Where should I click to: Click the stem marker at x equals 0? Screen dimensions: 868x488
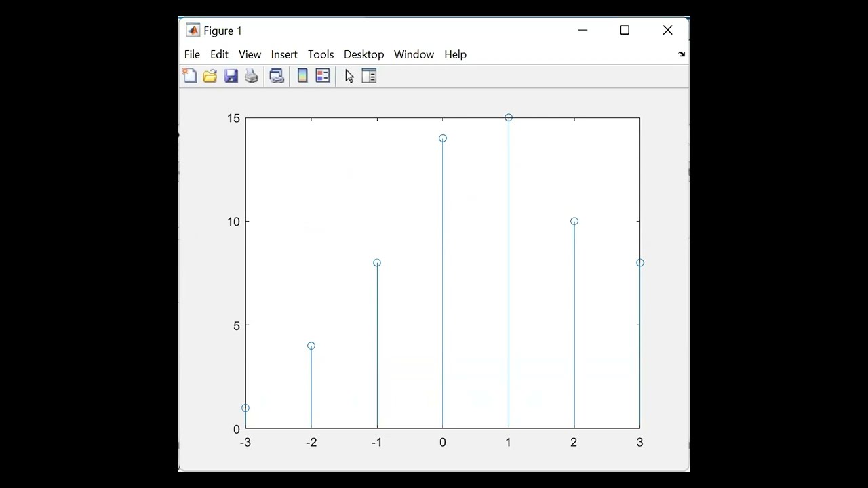coord(443,138)
